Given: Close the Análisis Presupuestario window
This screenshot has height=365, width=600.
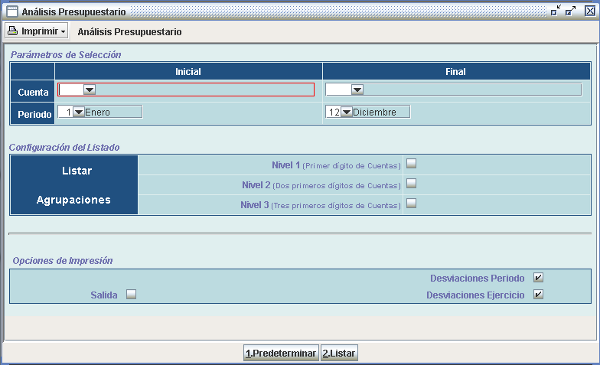Looking at the screenshot, I should (x=590, y=11).
